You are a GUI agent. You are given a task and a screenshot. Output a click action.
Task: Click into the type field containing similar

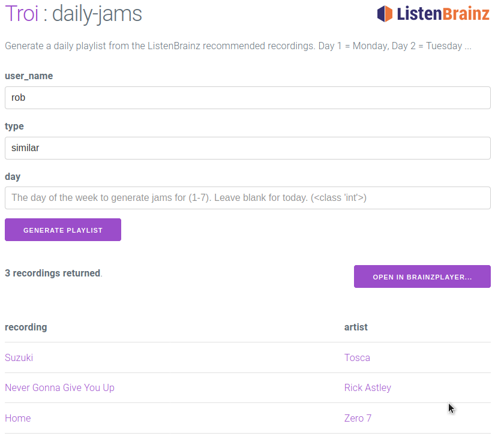[x=247, y=148]
